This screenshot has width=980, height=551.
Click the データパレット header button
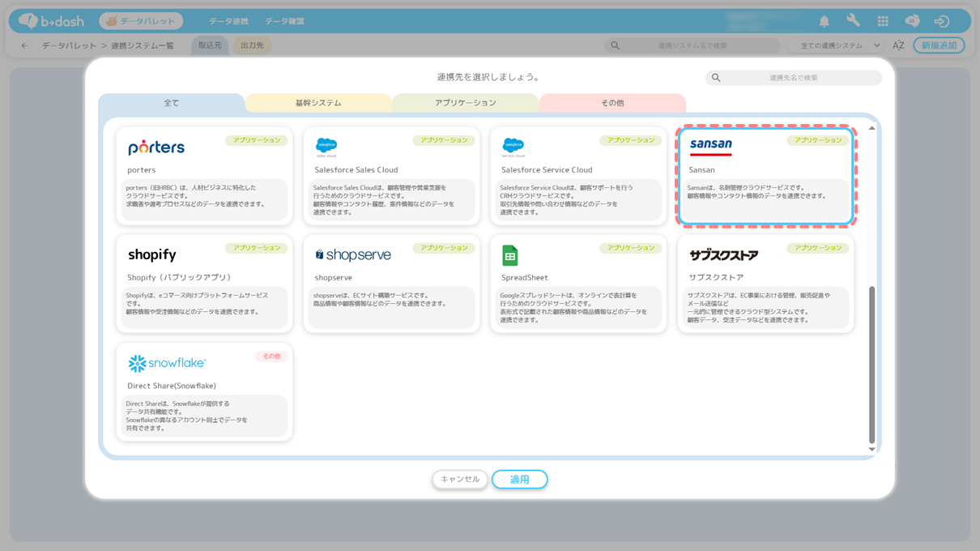(x=141, y=21)
